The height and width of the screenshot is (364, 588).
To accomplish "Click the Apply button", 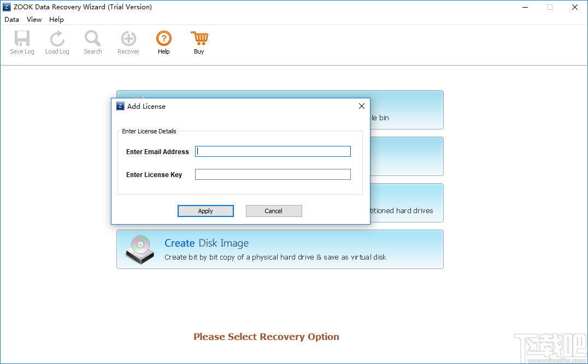I will click(x=205, y=211).
